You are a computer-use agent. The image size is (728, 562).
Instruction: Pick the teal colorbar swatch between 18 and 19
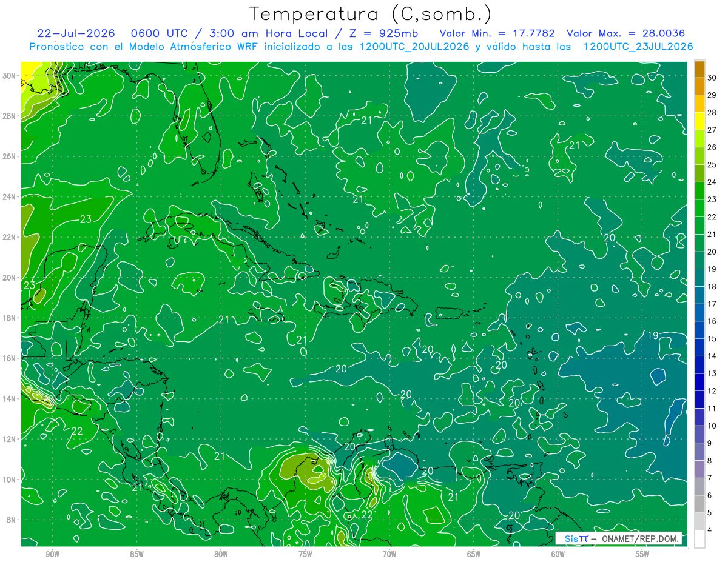pyautogui.click(x=699, y=278)
